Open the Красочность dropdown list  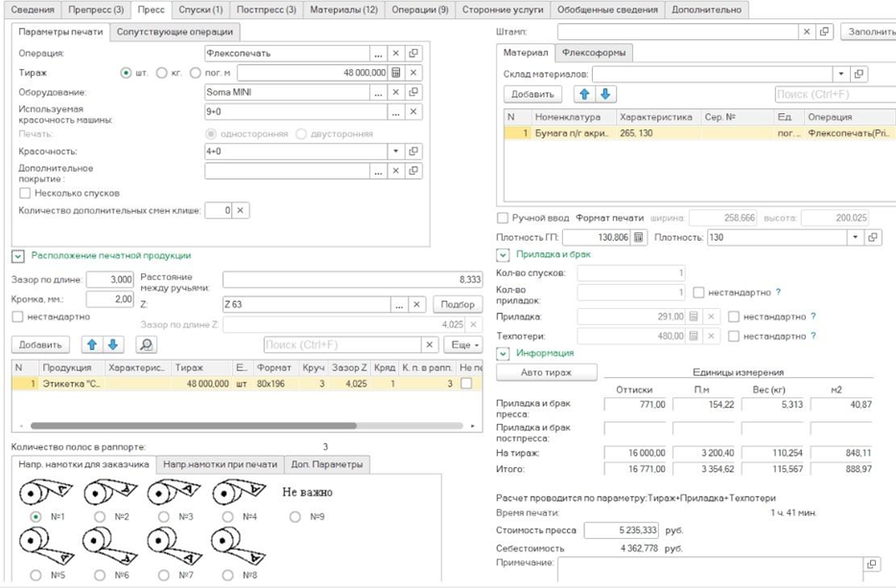pos(396,152)
